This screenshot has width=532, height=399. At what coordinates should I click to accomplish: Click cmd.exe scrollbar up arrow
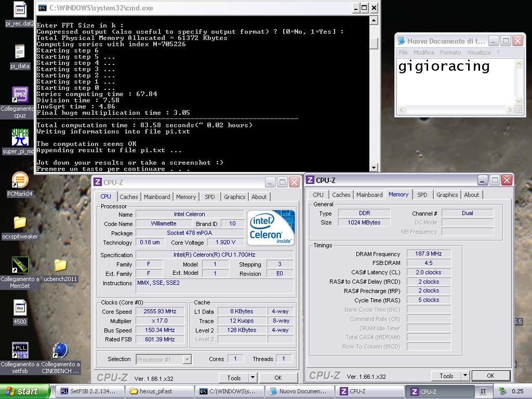pyautogui.click(x=374, y=21)
